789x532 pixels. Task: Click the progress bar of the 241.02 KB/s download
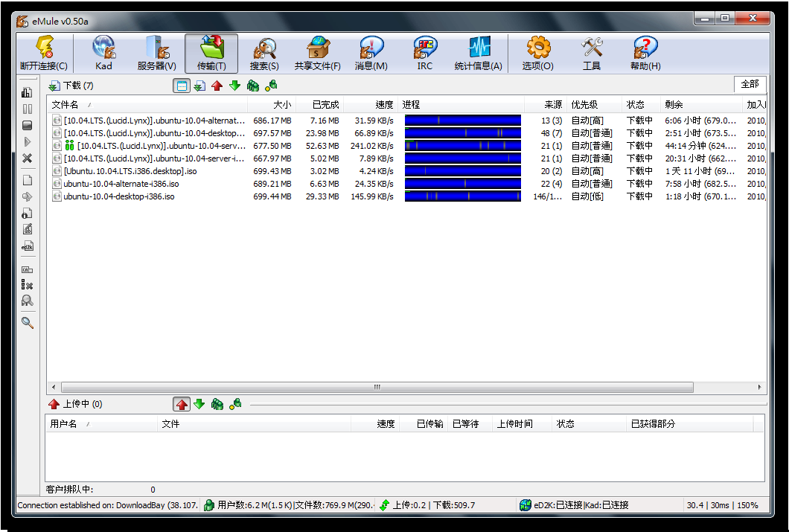tap(462, 146)
